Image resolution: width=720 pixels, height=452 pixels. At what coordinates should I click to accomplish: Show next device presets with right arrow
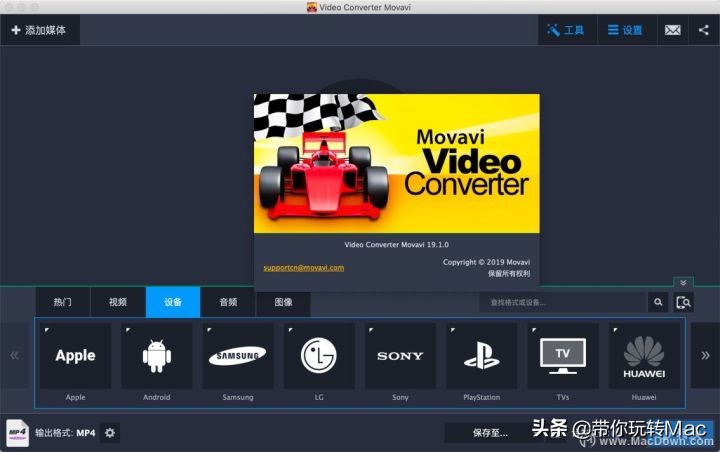tap(705, 356)
